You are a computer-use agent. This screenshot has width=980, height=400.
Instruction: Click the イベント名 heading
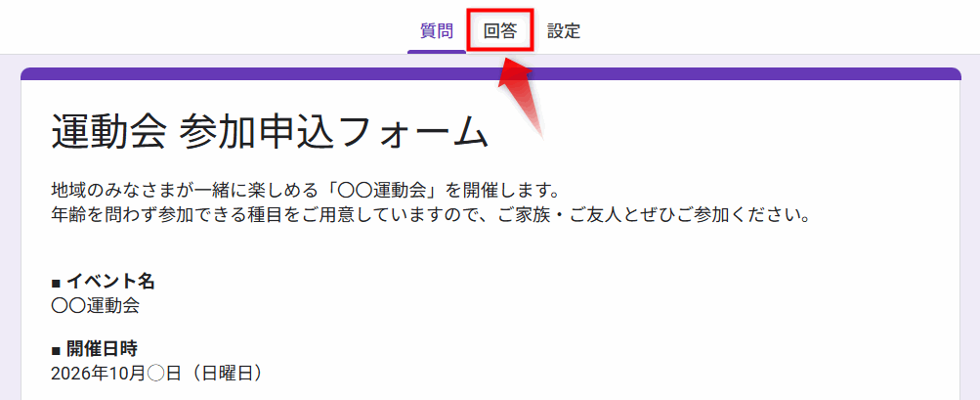point(110,282)
